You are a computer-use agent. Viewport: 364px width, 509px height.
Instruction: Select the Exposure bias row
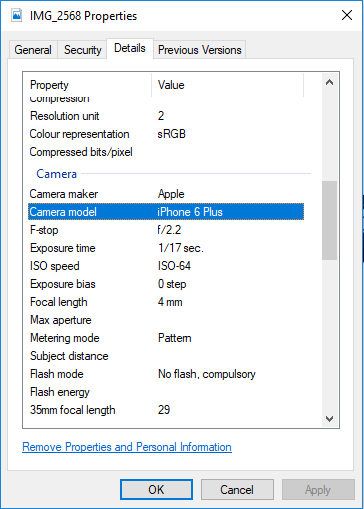166,284
